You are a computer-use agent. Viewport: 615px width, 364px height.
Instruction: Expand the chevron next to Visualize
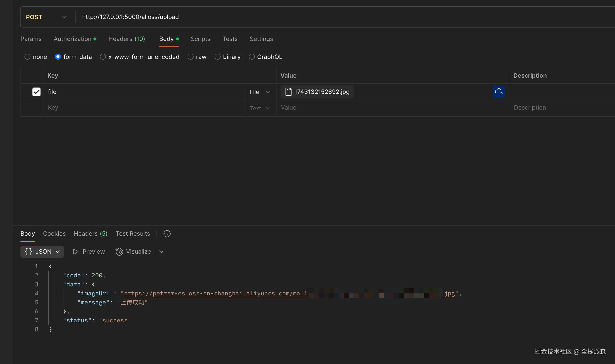pyautogui.click(x=161, y=252)
